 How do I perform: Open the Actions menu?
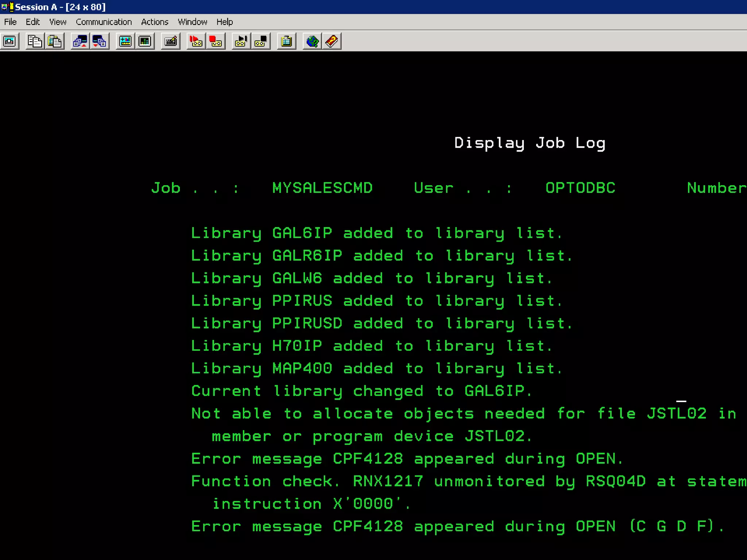coord(155,22)
